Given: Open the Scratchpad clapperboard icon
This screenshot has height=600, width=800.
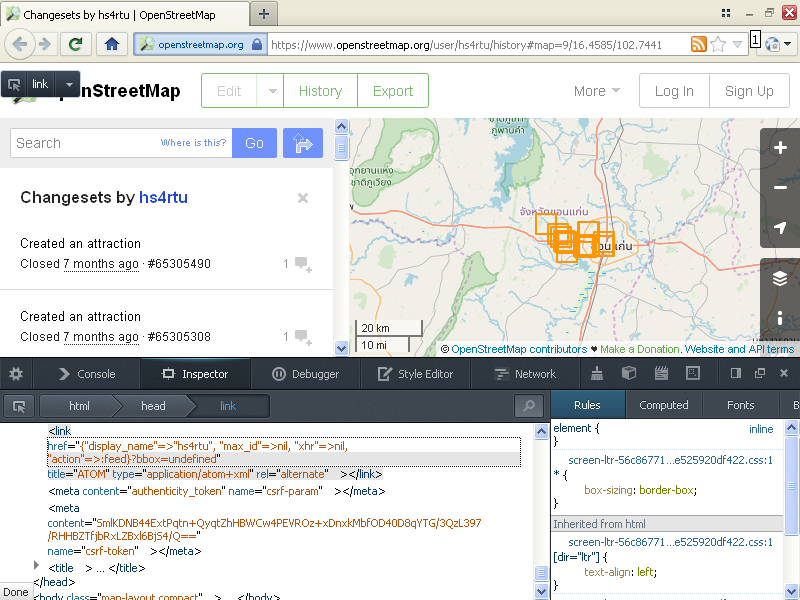Looking at the screenshot, I should click(661, 373).
